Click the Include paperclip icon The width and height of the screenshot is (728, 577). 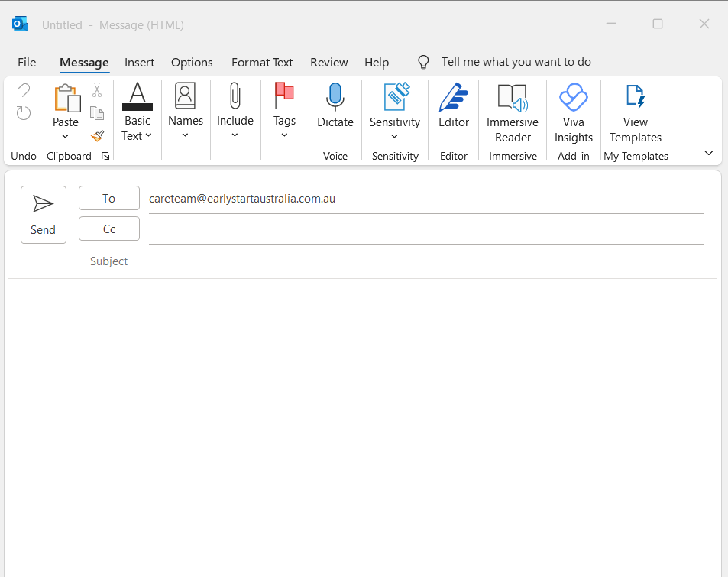click(235, 96)
